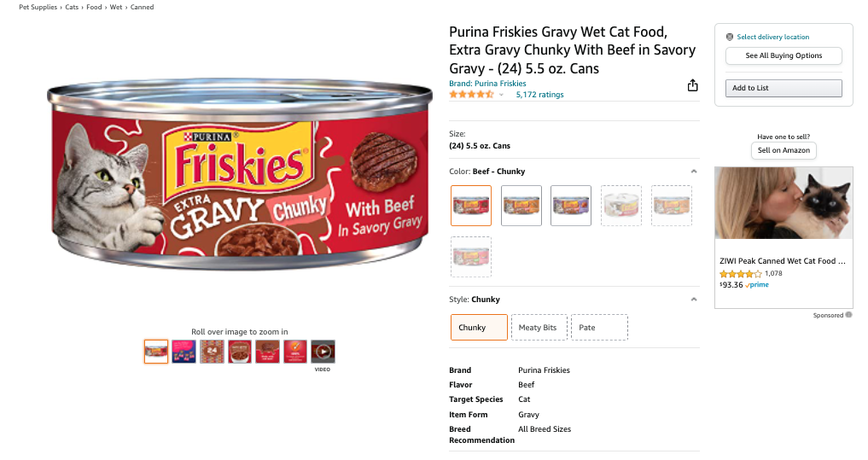Select the Beef - Chunky color swatch
The width and height of the screenshot is (868, 460).
tap(471, 206)
